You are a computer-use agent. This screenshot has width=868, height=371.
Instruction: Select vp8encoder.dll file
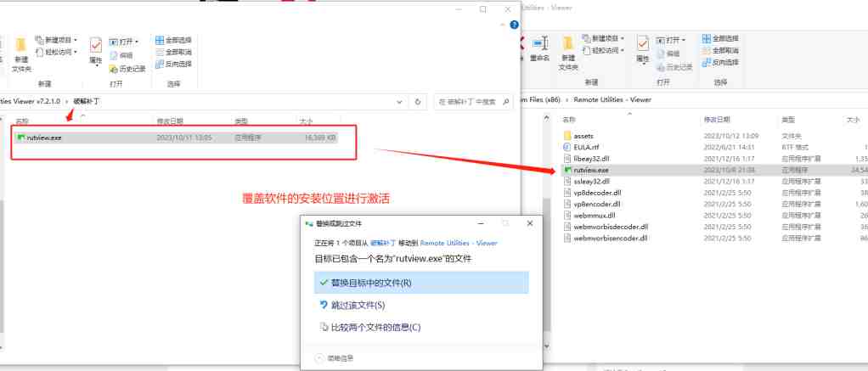click(x=597, y=204)
